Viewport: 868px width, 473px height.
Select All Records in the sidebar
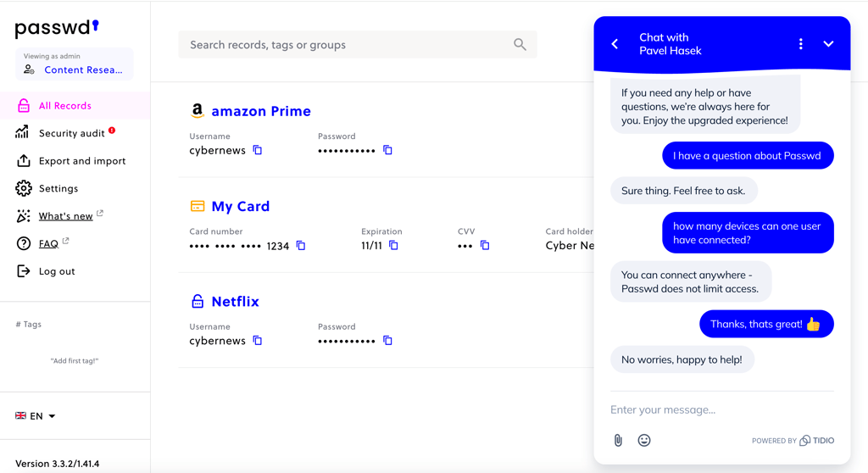click(75, 105)
